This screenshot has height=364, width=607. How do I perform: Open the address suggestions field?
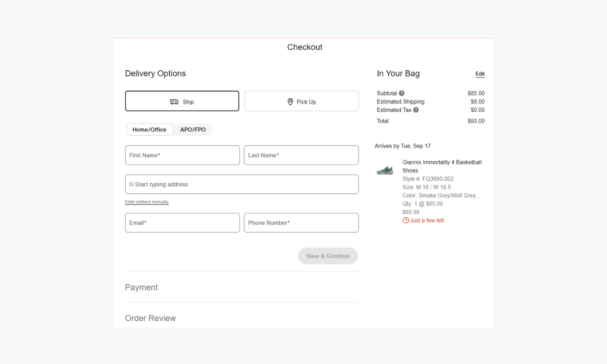(x=241, y=184)
